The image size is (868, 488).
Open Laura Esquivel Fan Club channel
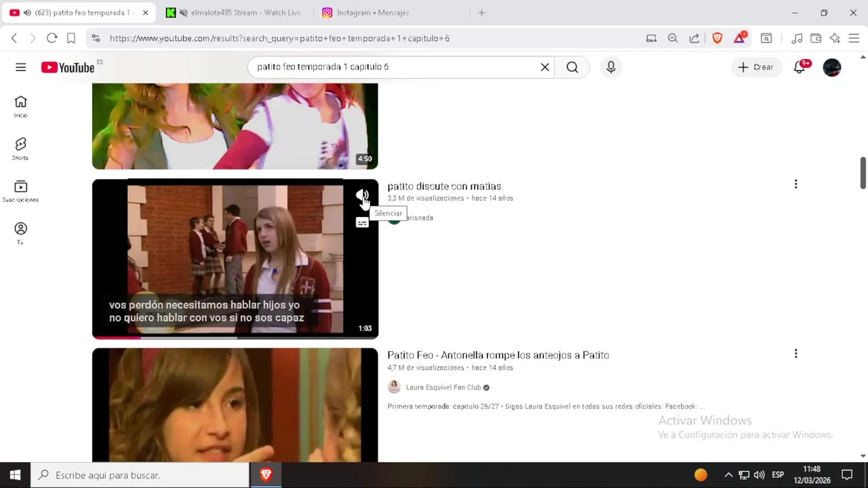(x=443, y=388)
